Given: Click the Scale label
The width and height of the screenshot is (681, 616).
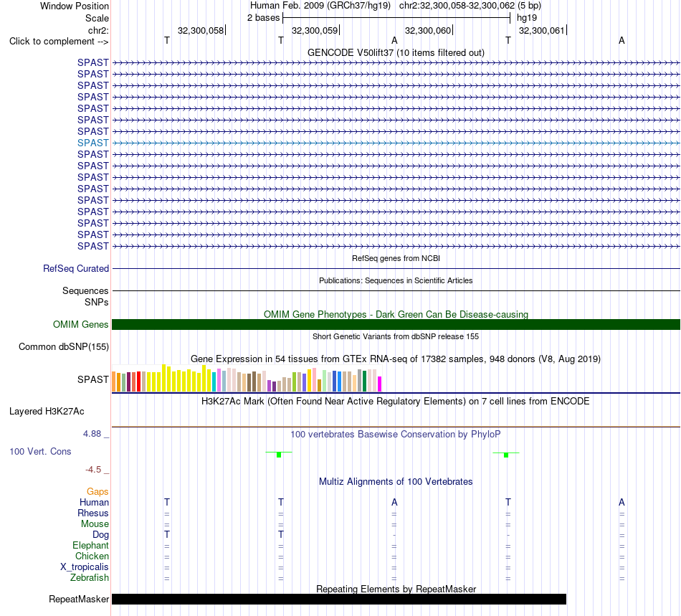Looking at the screenshot, I should point(97,18).
